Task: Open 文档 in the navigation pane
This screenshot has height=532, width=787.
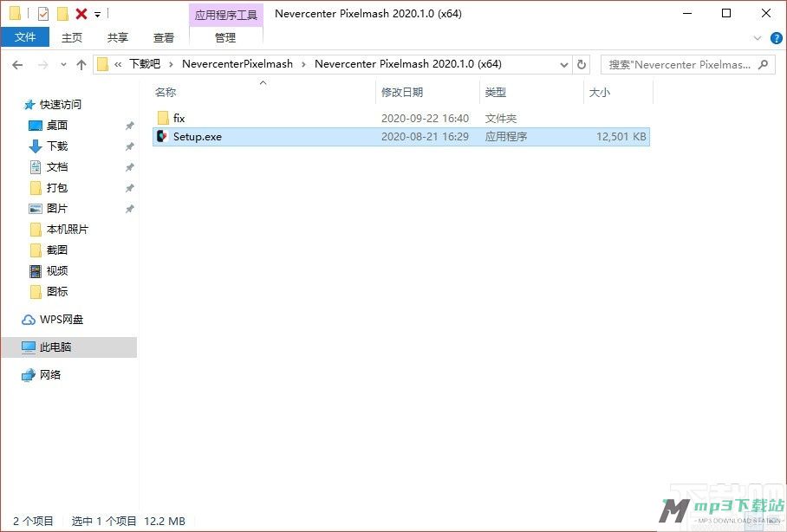Action: tap(57, 167)
